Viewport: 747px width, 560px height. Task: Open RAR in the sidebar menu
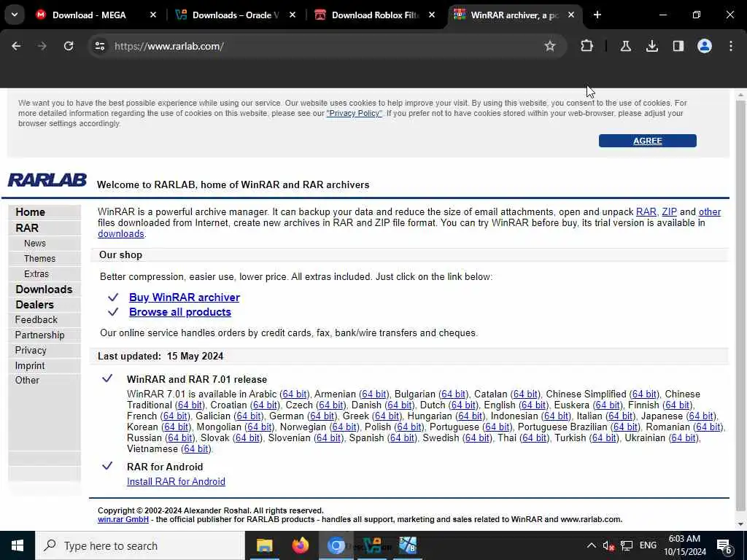click(x=27, y=228)
